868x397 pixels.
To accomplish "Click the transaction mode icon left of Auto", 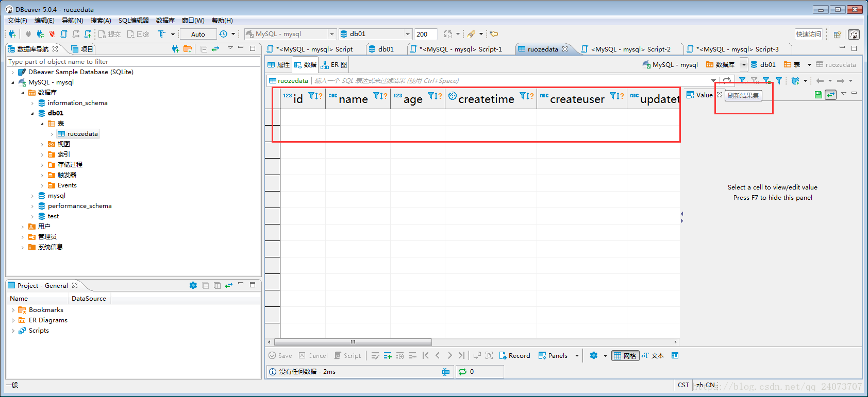I will pyautogui.click(x=161, y=34).
